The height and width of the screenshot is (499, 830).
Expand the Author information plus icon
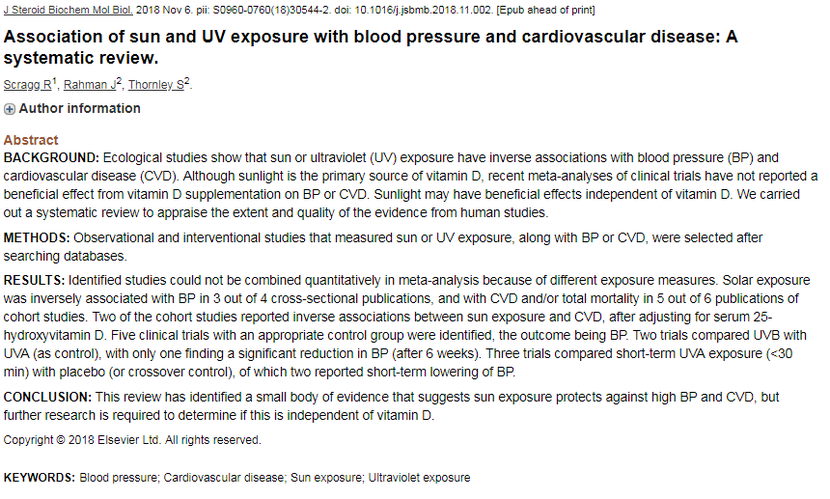pyautogui.click(x=9, y=109)
